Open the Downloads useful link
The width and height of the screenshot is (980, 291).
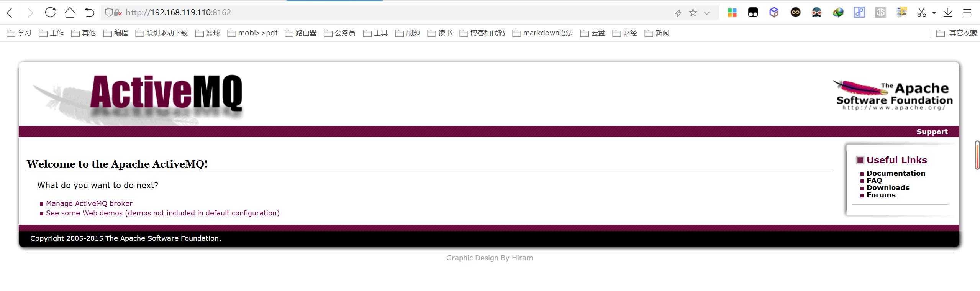888,187
